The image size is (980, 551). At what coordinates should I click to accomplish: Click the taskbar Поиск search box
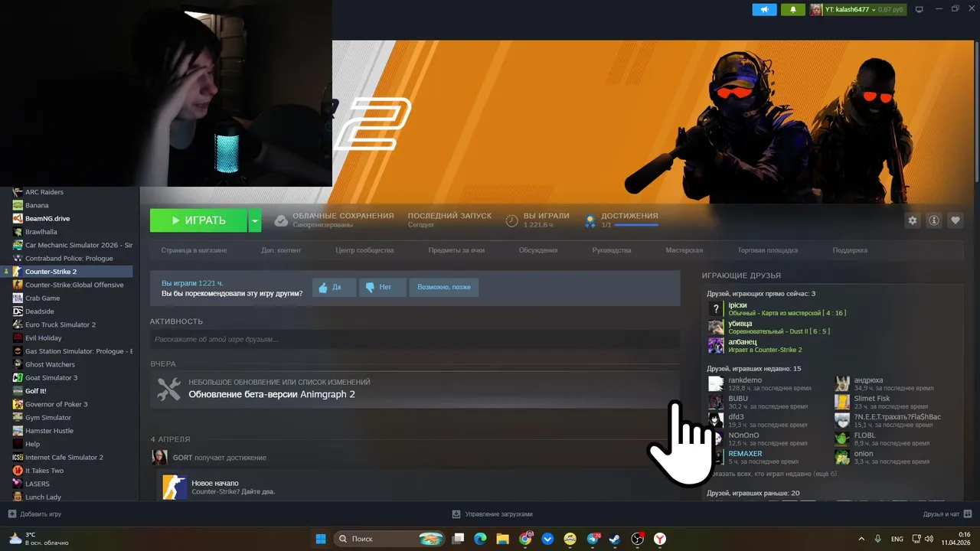390,539
